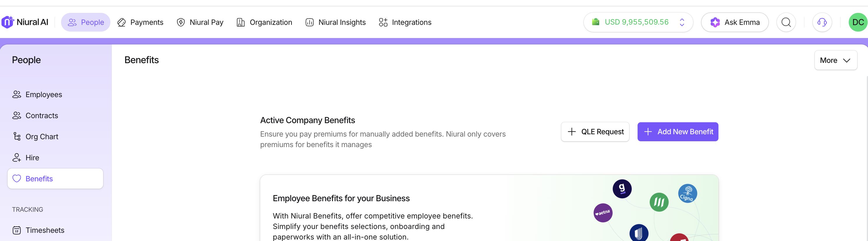Open Employees in the sidebar
Image resolution: width=868 pixels, height=241 pixels.
(x=44, y=94)
